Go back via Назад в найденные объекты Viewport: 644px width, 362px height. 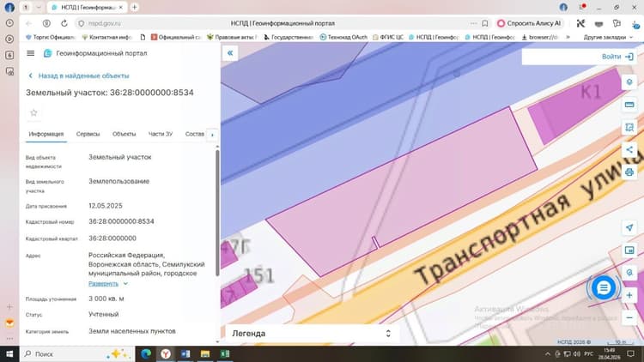(x=79, y=76)
